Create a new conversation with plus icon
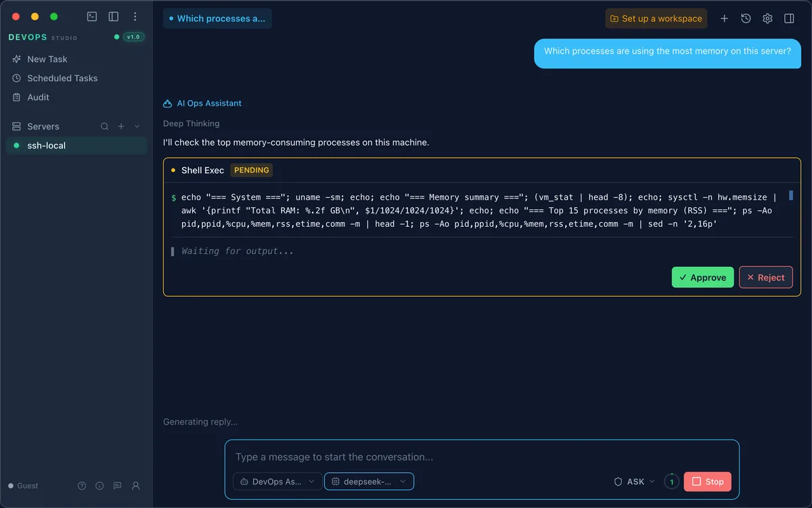This screenshot has height=508, width=812. pyautogui.click(x=724, y=18)
